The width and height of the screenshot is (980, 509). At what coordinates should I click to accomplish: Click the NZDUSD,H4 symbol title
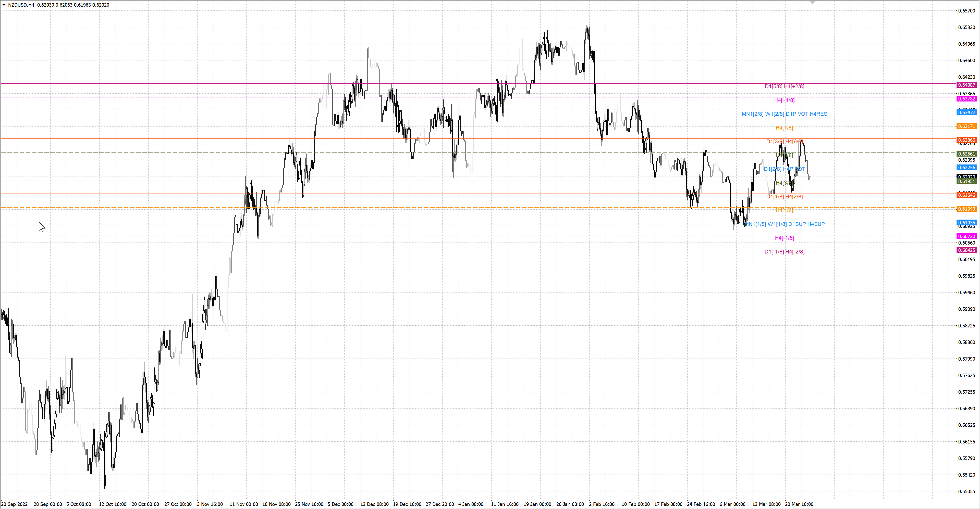(x=21, y=5)
